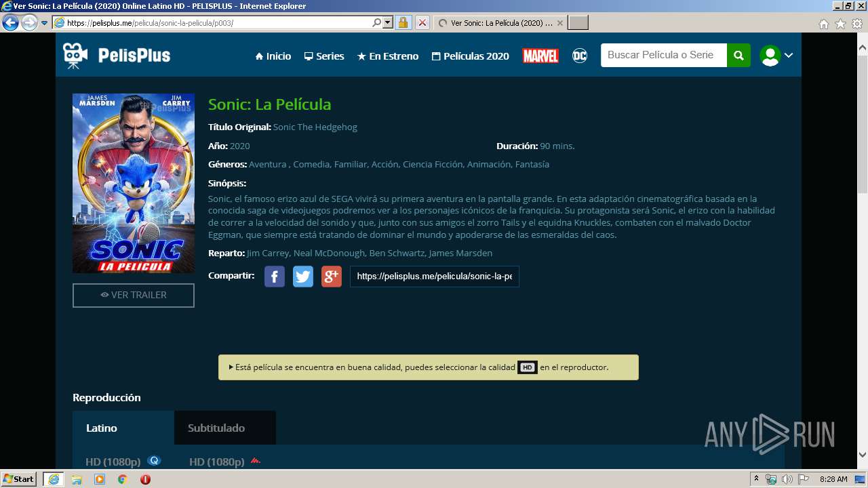Click the PelisPlus camera logo
The height and width of the screenshot is (488, 868).
tap(117, 56)
